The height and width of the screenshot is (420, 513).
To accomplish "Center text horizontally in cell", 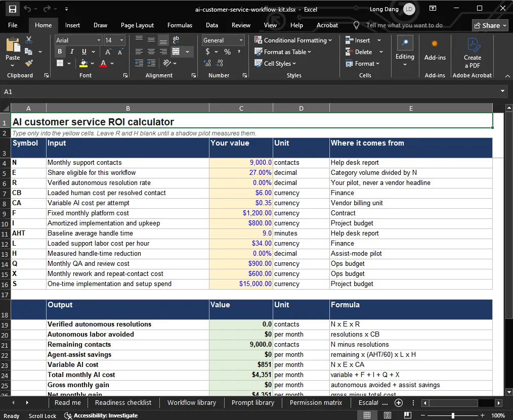I will pos(151,52).
